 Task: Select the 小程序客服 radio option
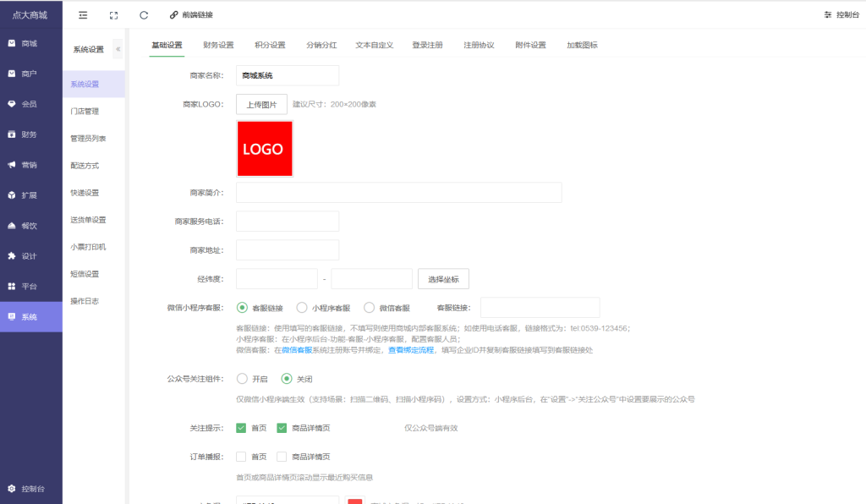point(302,308)
